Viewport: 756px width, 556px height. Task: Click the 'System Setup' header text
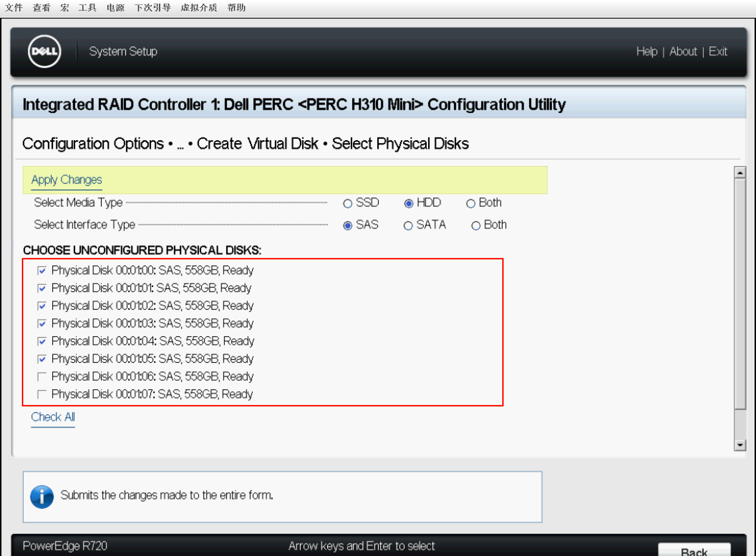click(x=123, y=52)
